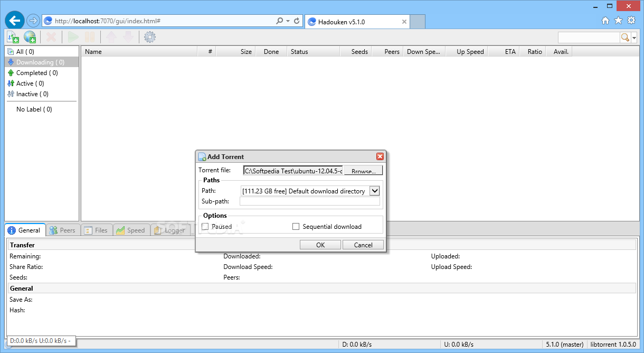Click the U: 0.0 kB/s status bar entry
Viewport: 644px width, 353px height.
coord(491,345)
